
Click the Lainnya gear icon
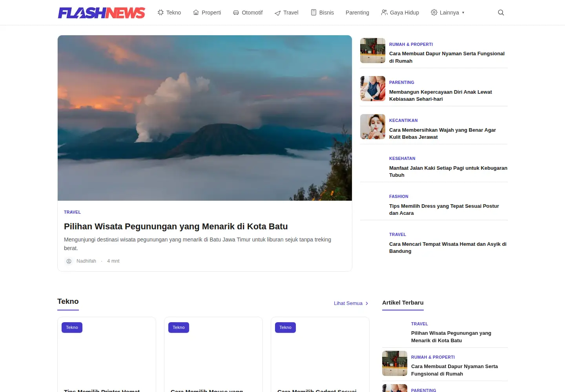(x=434, y=13)
